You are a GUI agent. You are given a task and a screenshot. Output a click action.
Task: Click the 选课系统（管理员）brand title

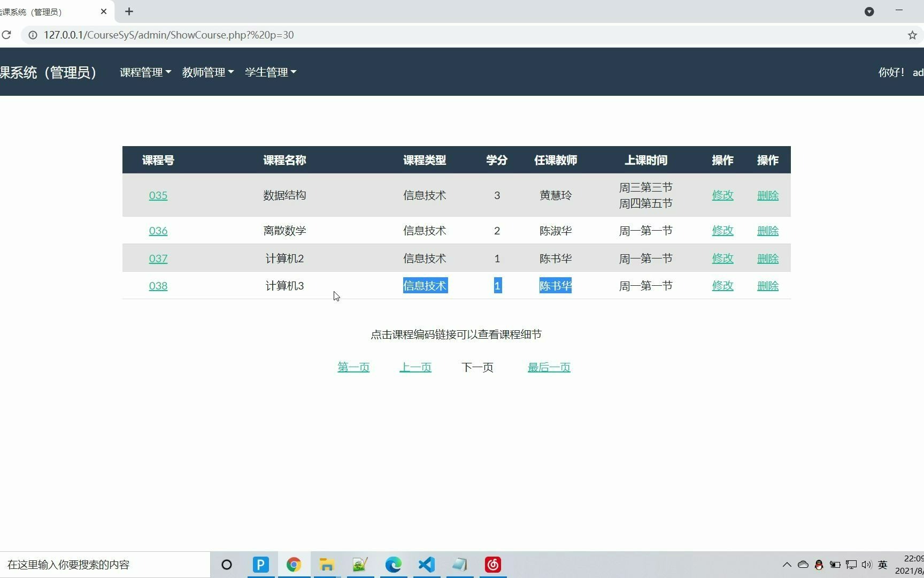(48, 72)
